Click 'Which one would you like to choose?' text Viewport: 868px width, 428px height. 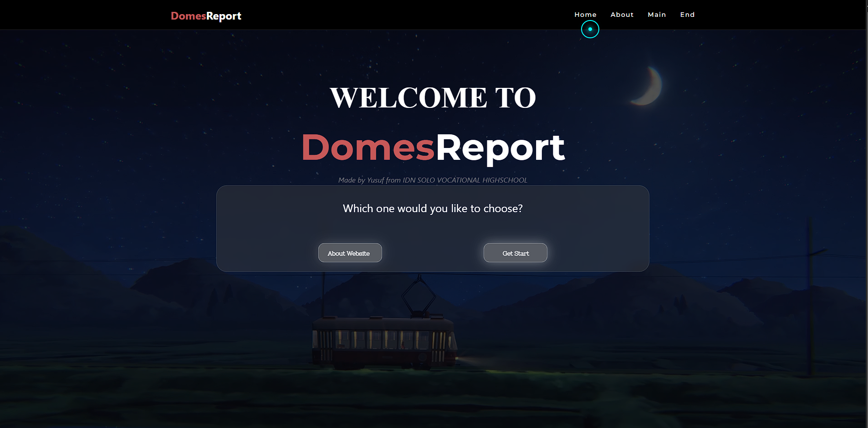tap(433, 209)
